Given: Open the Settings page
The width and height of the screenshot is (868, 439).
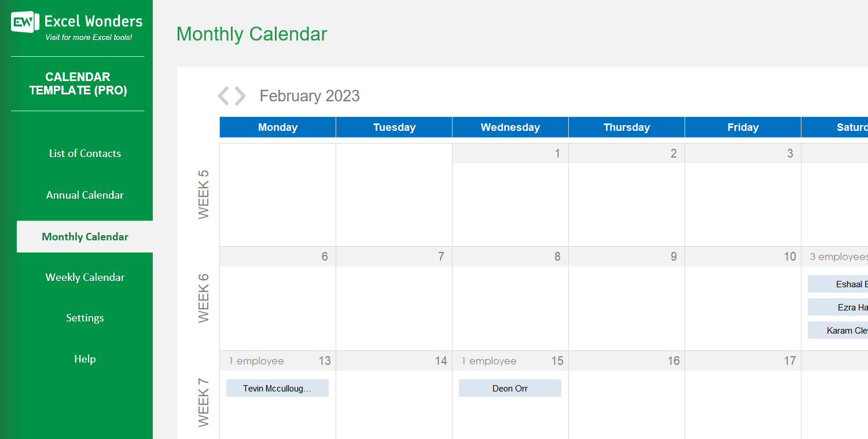Looking at the screenshot, I should pyautogui.click(x=84, y=317).
